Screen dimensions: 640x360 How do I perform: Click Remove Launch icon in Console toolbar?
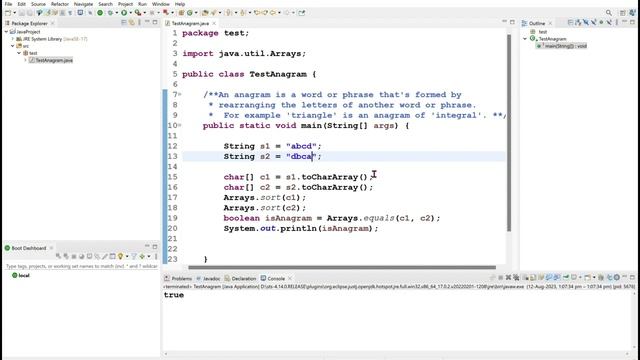tap(508, 278)
